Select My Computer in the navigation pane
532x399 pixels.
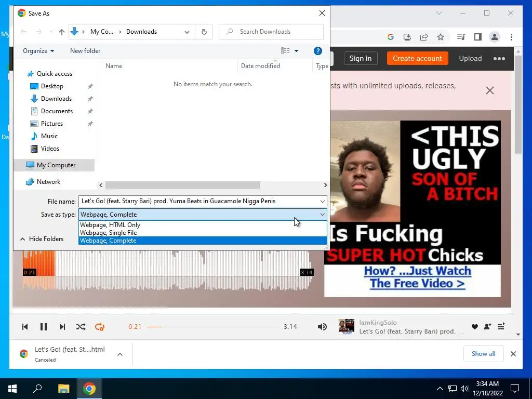pyautogui.click(x=54, y=165)
